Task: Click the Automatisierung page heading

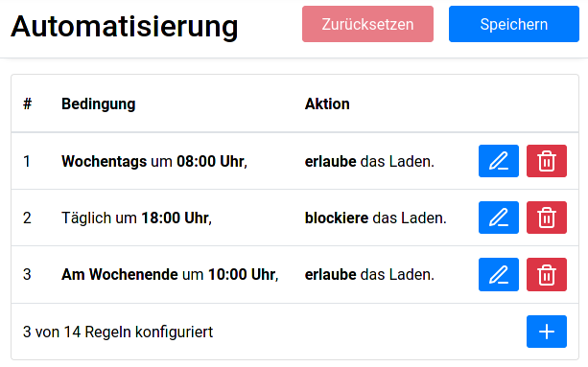Action: [x=124, y=26]
